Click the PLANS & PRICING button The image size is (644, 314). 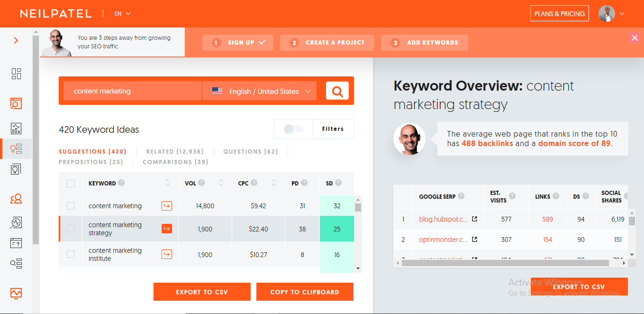pyautogui.click(x=560, y=13)
